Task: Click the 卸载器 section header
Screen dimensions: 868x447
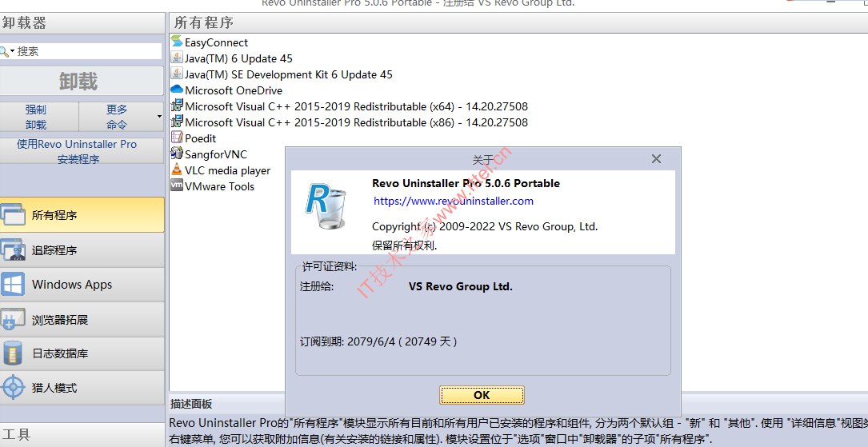Action: (x=82, y=22)
